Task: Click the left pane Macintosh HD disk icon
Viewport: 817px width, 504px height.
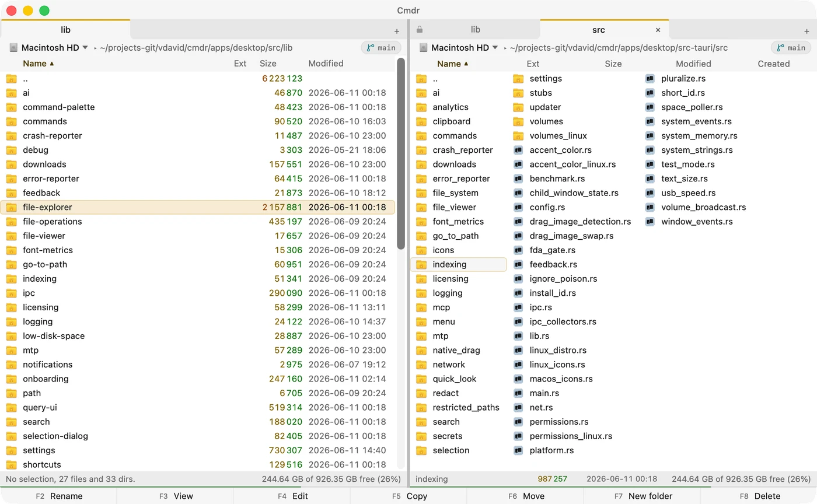Action: [14, 48]
